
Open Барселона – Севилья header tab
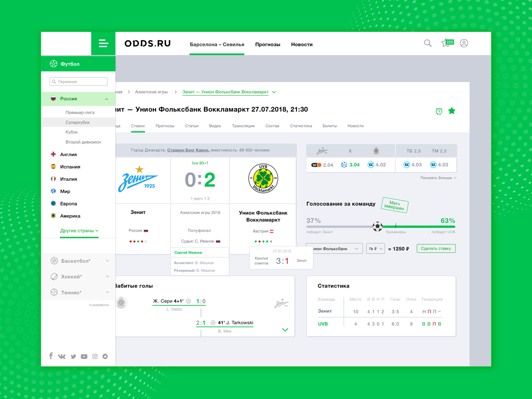217,45
